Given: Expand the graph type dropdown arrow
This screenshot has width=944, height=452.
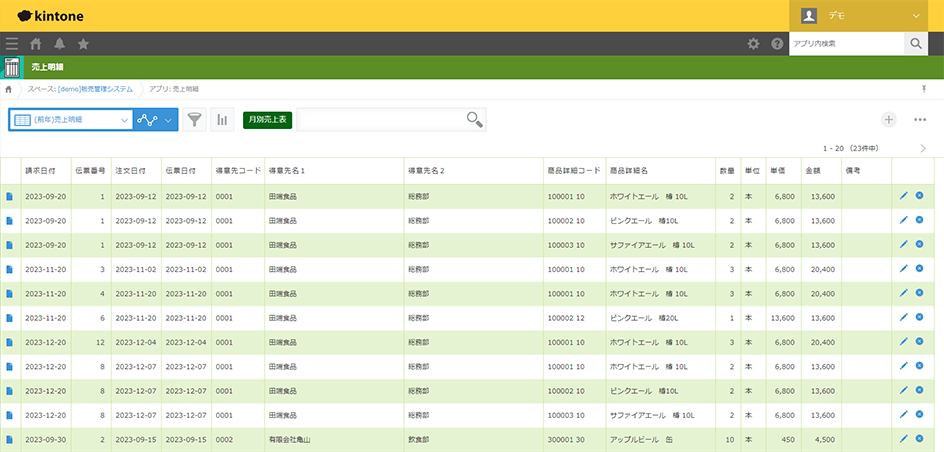Looking at the screenshot, I should point(168,119).
